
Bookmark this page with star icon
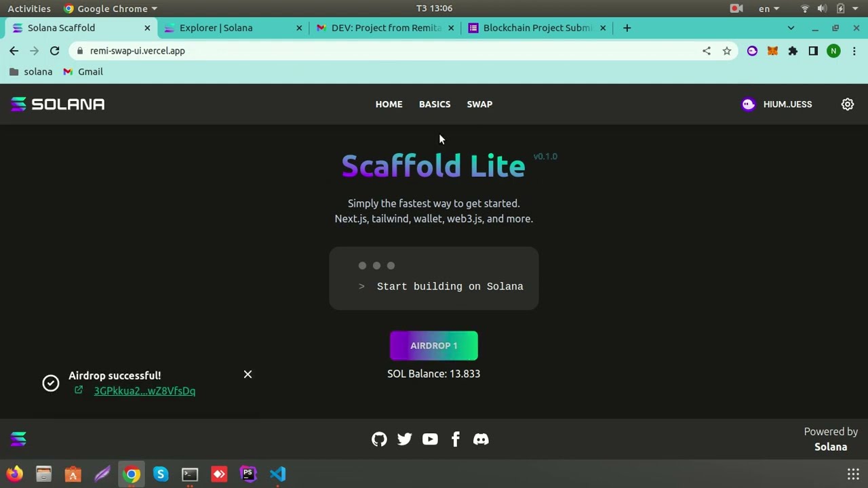(727, 51)
